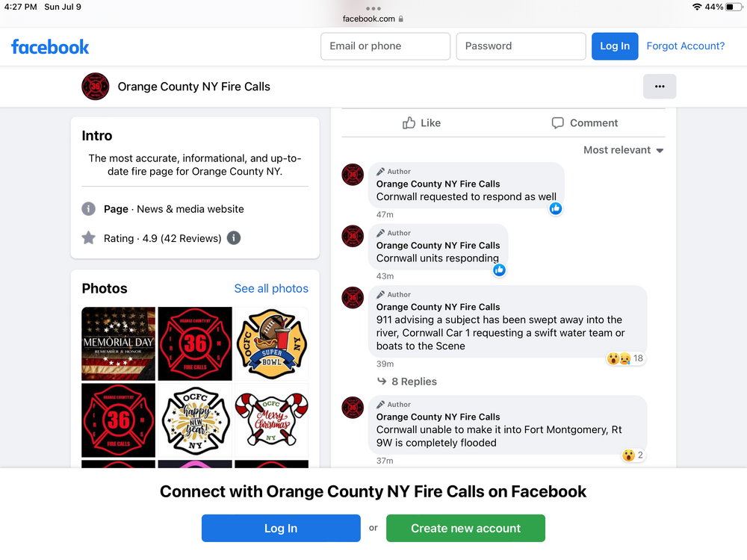Viewport: 747px width, 560px height.
Task: View the 18 reactions on the swept away comment
Action: [x=625, y=358]
